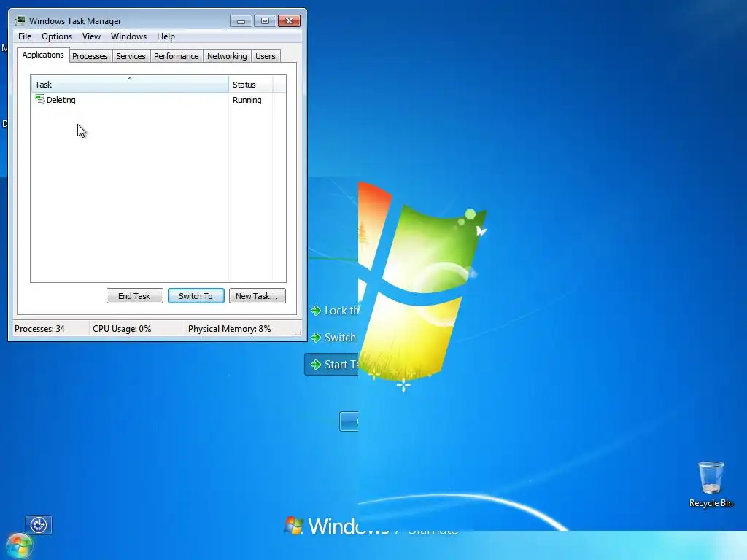The image size is (747, 560).
Task: Select the Applications tab
Action: [43, 55]
